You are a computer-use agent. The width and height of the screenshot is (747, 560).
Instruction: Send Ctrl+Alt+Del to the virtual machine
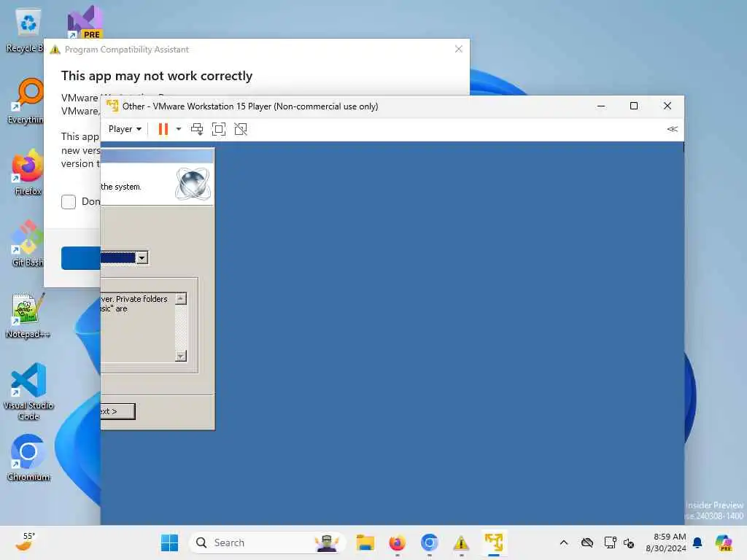tap(197, 129)
